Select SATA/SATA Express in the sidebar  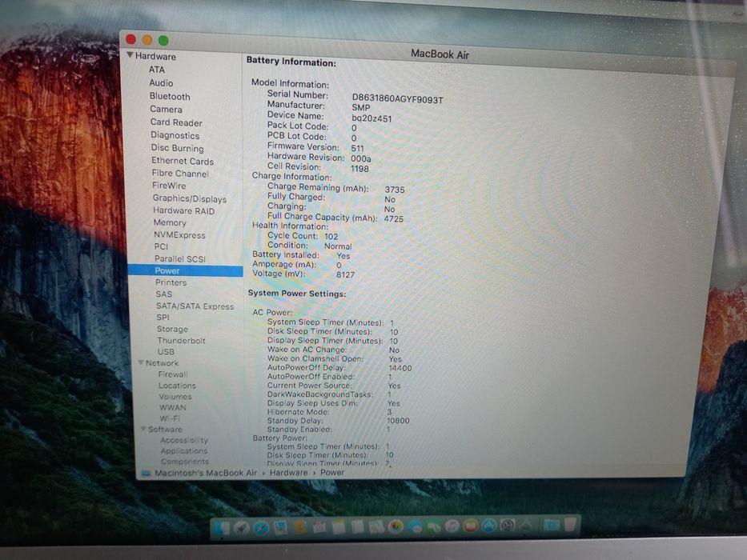click(x=195, y=306)
